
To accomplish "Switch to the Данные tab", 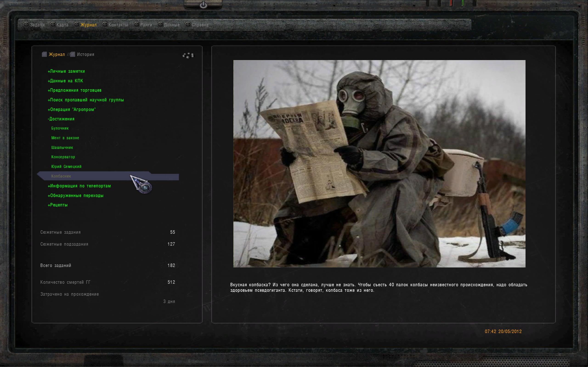I will pos(172,25).
